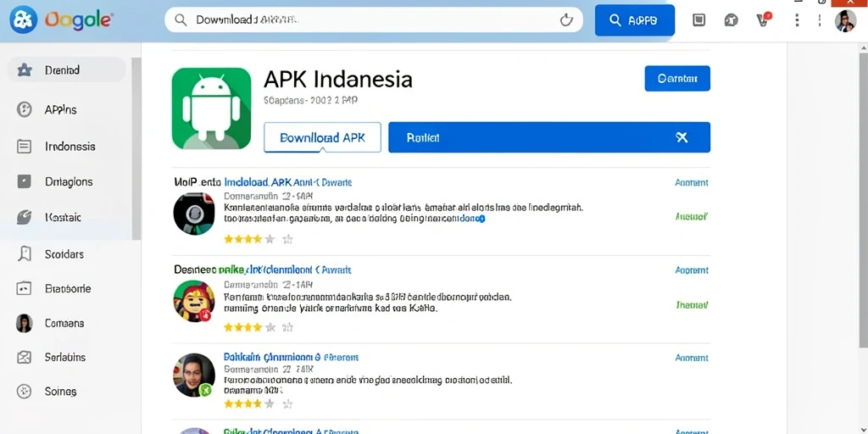Click the sidebar vertical scrollbar

[136, 148]
